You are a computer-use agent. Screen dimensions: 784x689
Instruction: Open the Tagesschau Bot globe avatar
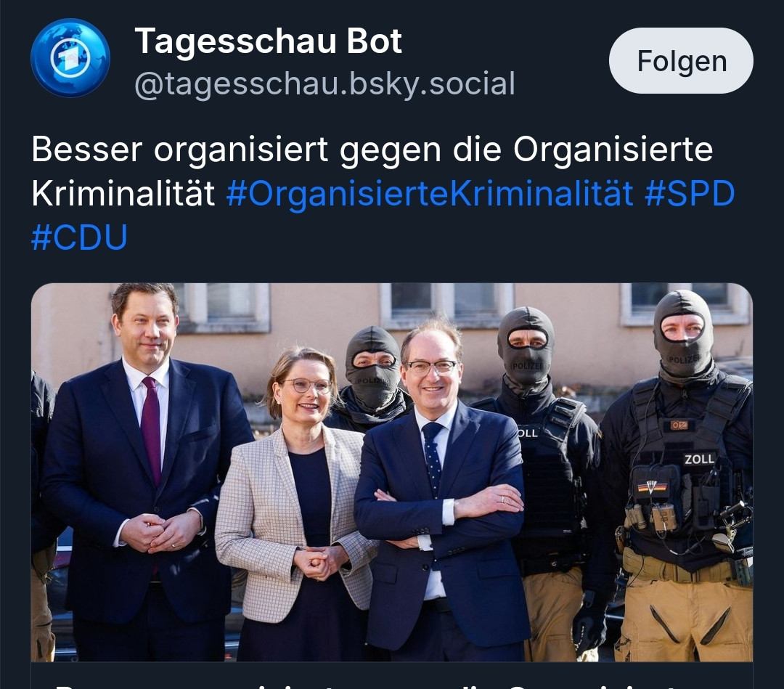[x=70, y=58]
